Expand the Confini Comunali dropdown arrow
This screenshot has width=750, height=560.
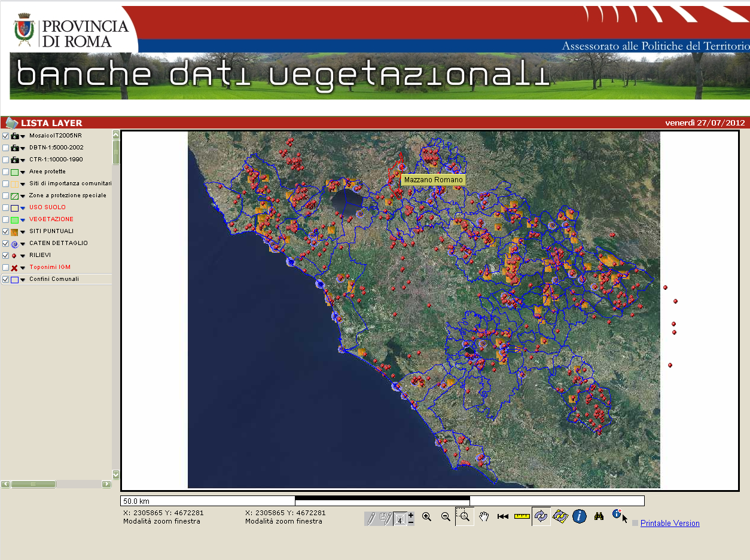(23, 280)
